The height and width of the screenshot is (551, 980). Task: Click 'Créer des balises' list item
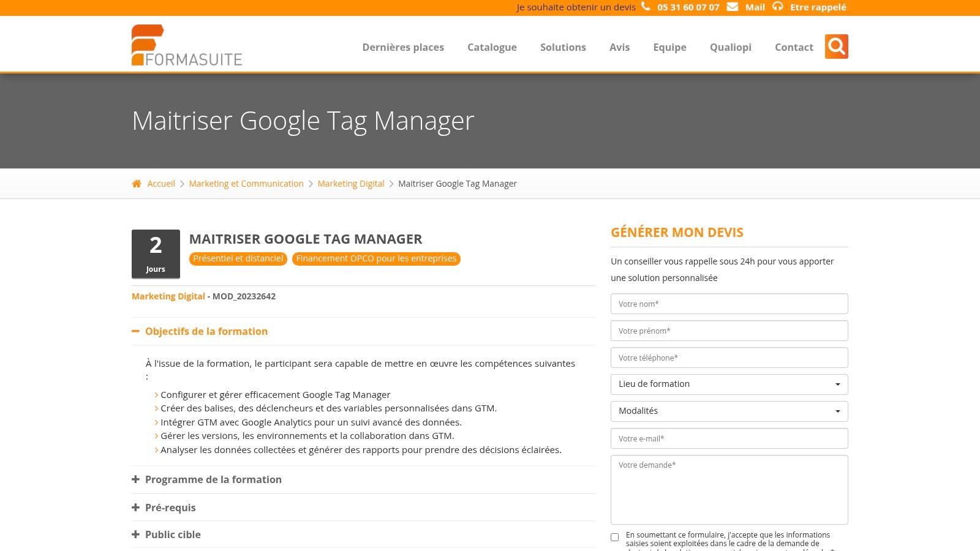[328, 408]
